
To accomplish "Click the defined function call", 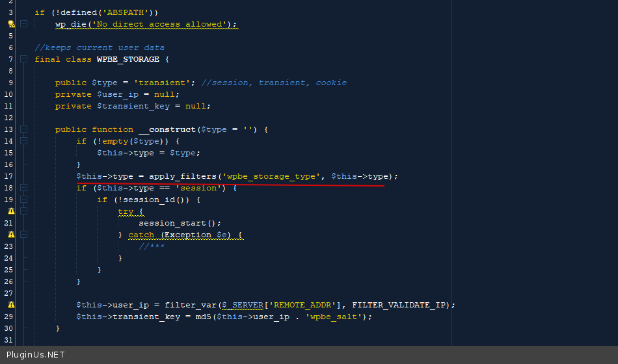I will coord(79,12).
